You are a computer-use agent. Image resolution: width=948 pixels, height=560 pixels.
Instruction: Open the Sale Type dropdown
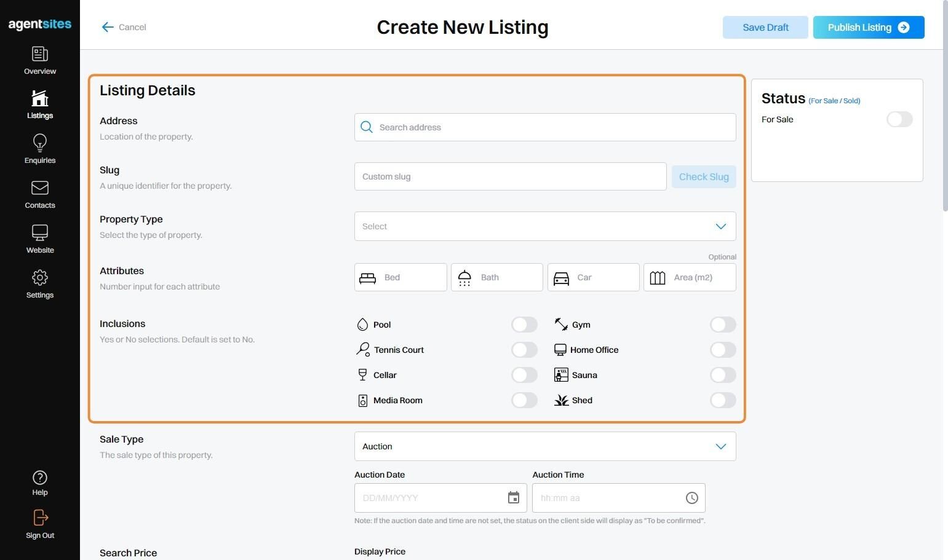[x=545, y=446]
